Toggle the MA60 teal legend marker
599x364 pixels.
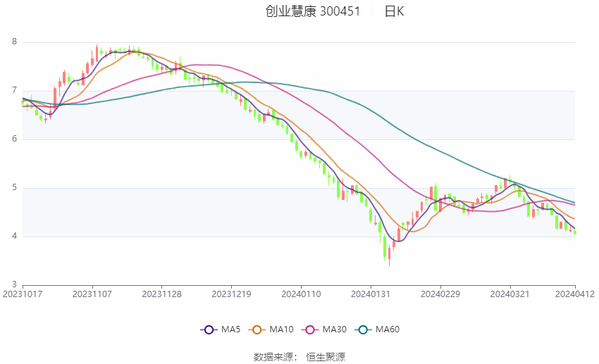click(362, 330)
